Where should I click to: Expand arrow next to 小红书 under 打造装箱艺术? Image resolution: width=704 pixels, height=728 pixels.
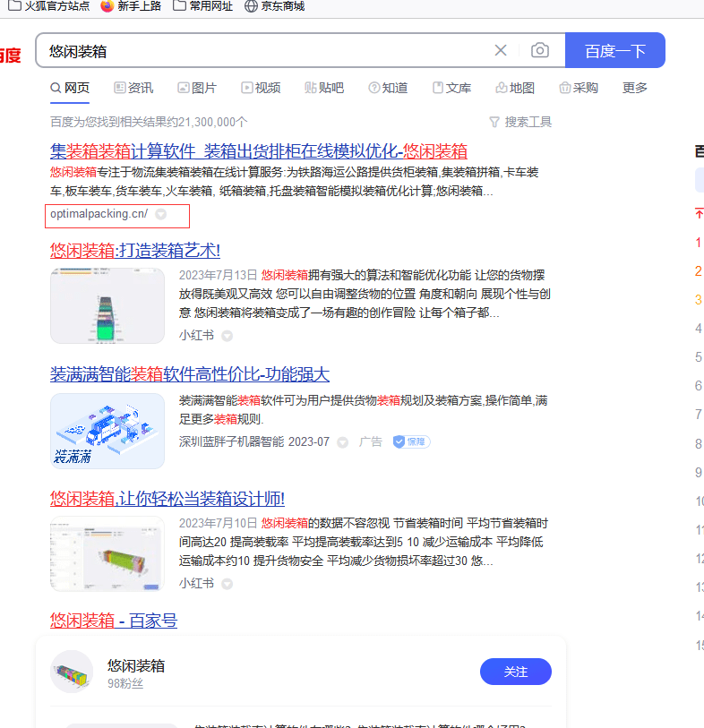click(x=228, y=336)
